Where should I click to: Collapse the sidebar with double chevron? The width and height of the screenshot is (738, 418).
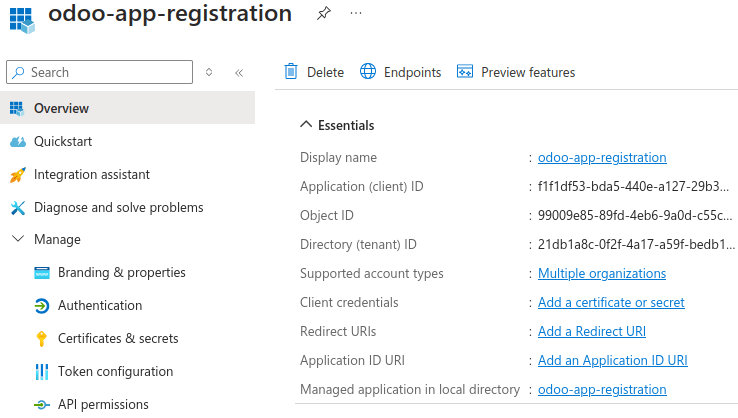pos(239,72)
